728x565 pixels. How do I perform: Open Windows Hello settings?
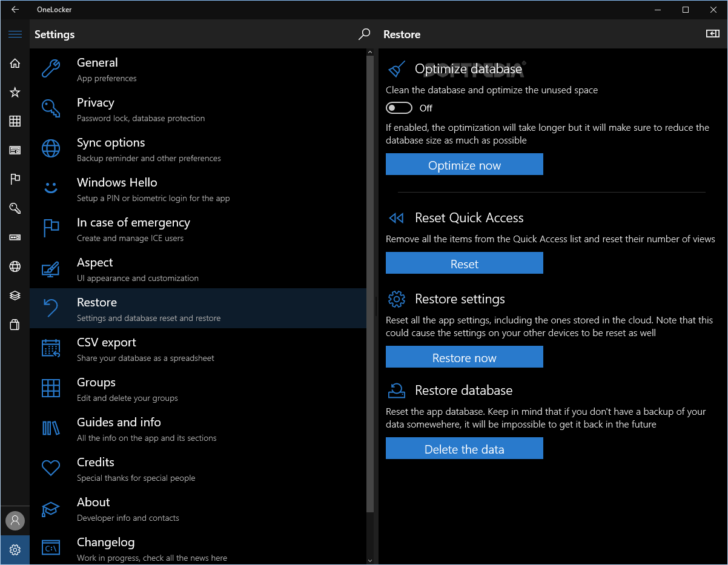pyautogui.click(x=198, y=188)
